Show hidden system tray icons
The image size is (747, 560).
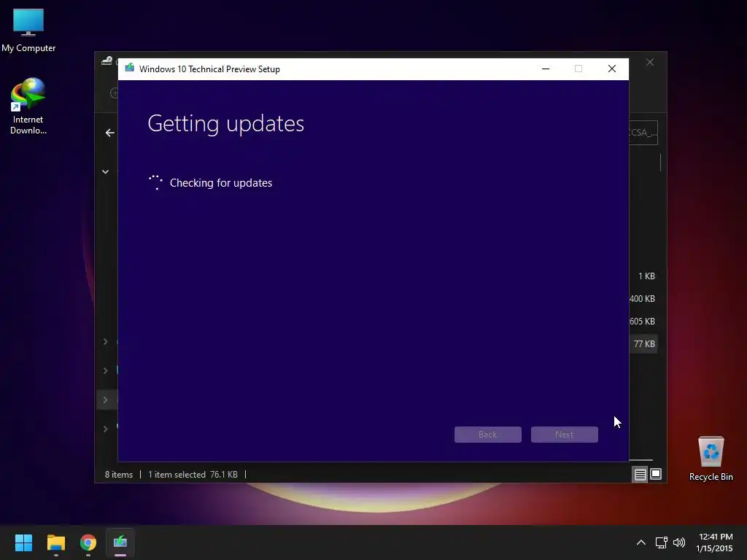tap(641, 542)
